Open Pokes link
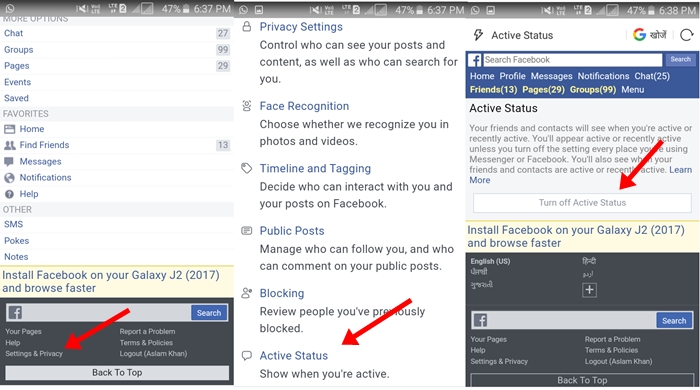 point(17,241)
